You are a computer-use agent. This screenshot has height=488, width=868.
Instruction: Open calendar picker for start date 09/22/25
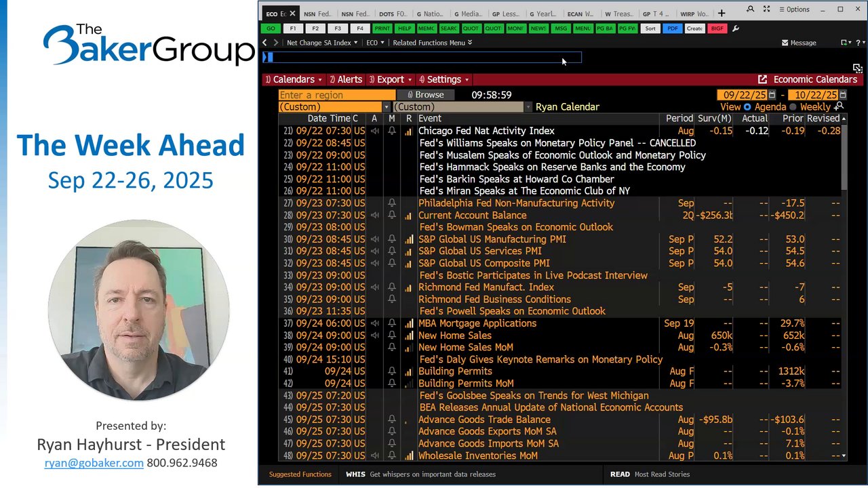(772, 95)
